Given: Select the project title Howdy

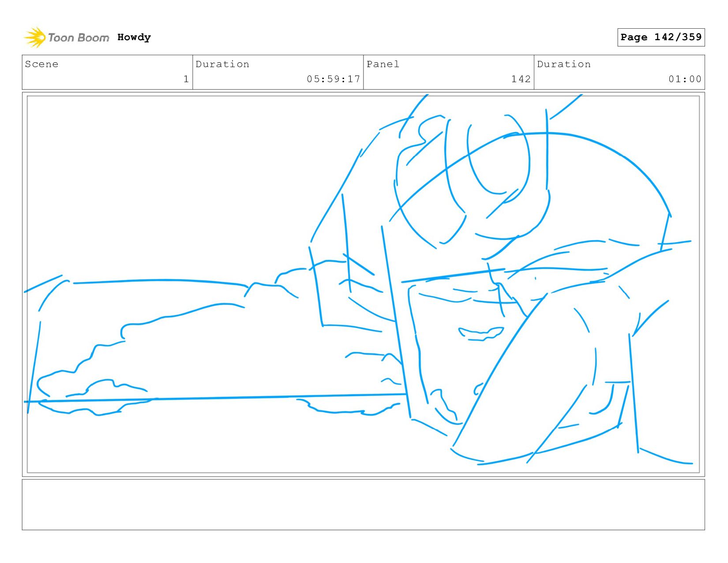Looking at the screenshot, I should coord(134,38).
